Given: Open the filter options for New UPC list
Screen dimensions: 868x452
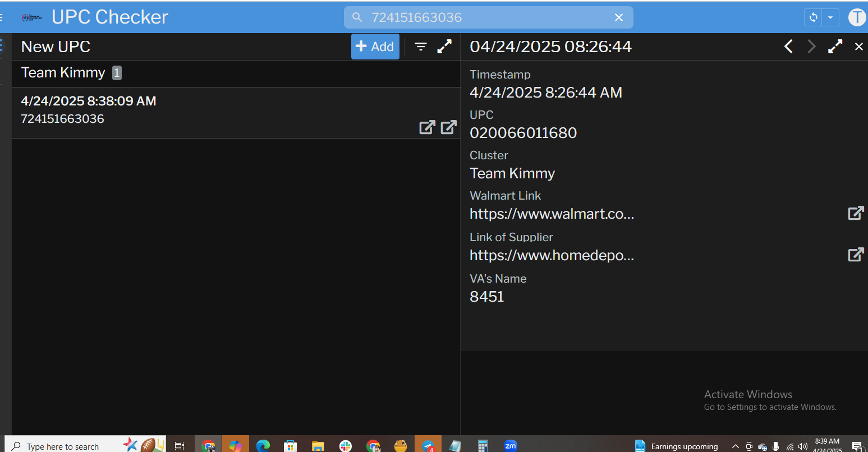Looking at the screenshot, I should [x=421, y=47].
